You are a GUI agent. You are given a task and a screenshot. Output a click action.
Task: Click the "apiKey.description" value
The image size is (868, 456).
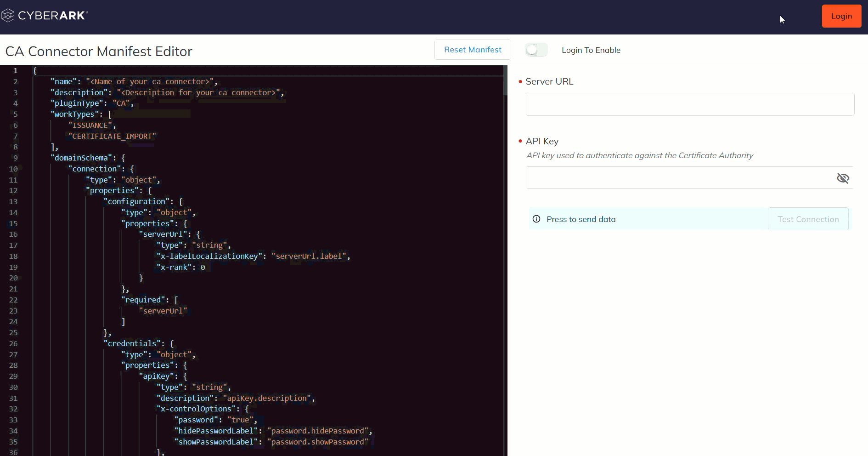point(267,398)
